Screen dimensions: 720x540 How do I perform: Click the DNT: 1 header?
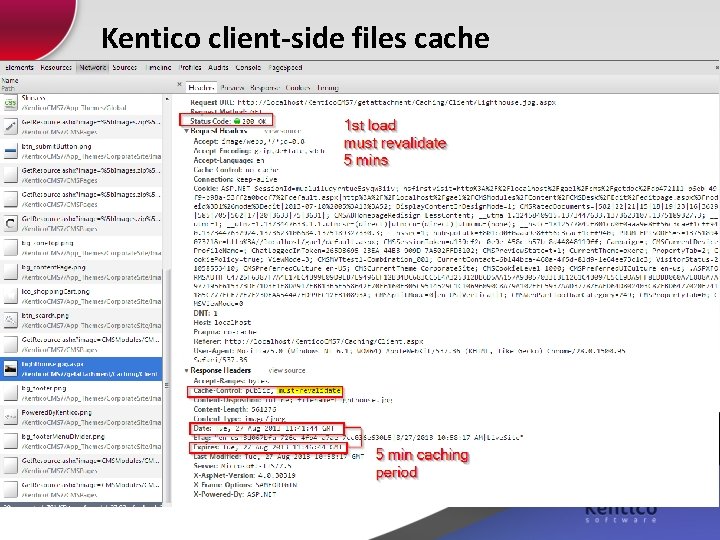coord(205,313)
